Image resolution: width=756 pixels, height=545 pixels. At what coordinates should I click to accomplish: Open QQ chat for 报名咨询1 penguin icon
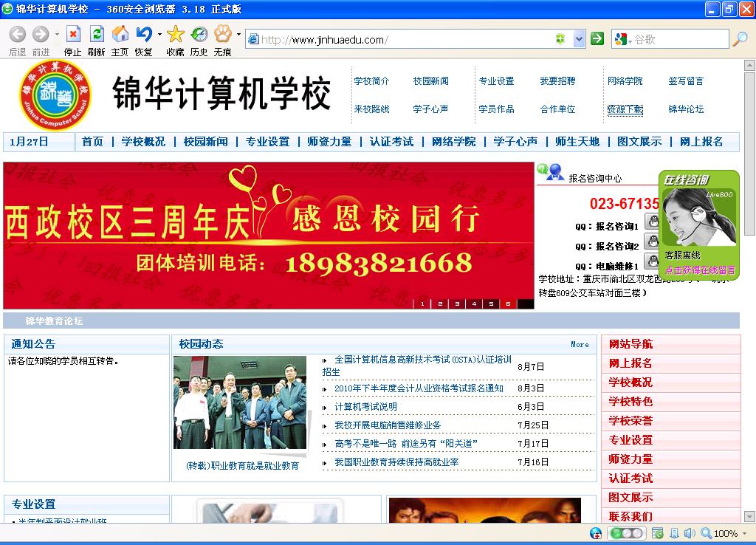652,221
